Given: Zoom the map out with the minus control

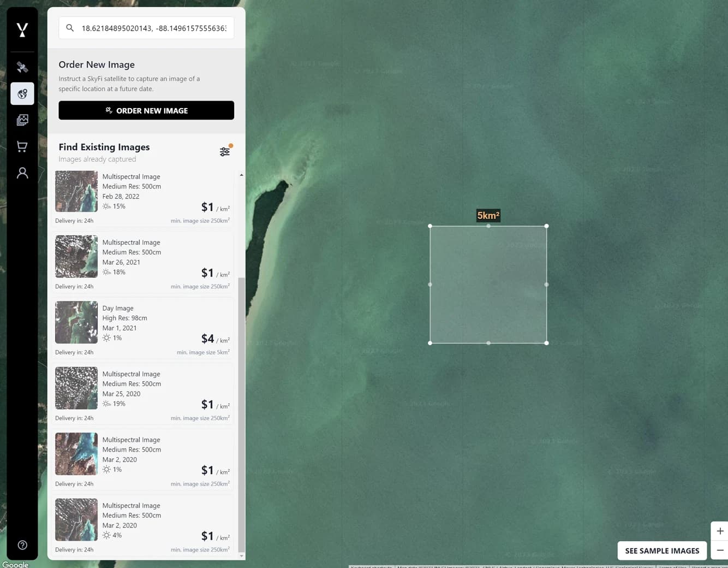Looking at the screenshot, I should 719,551.
